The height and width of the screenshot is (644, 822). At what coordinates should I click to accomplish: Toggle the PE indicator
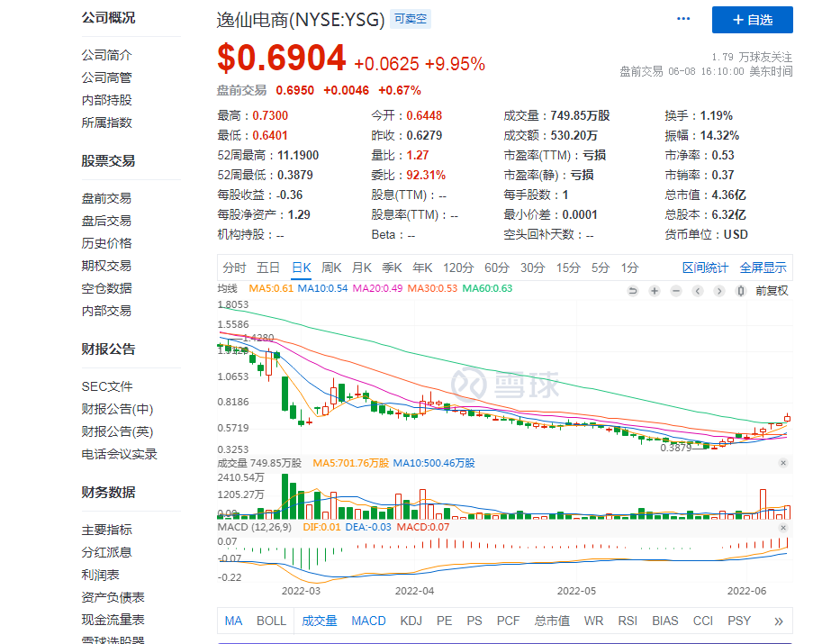[x=444, y=621]
